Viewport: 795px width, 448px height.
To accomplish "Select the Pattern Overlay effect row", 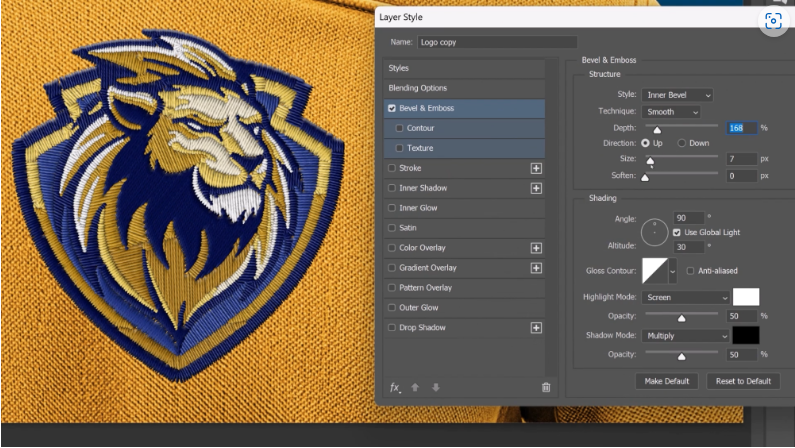I will 464,288.
